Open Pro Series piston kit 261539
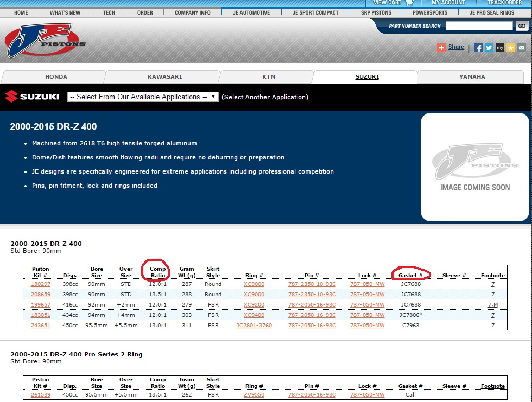Viewport: 532px width, 402px height. pos(40,394)
